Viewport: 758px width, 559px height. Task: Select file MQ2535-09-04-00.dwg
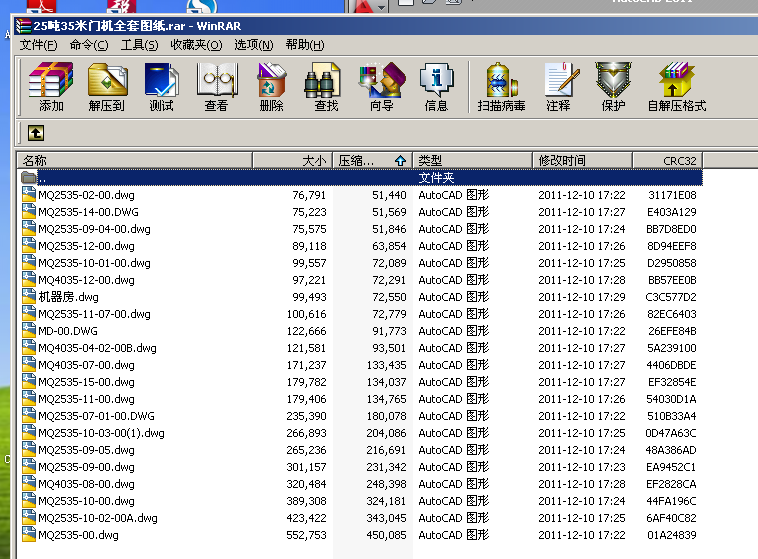tap(362, 229)
